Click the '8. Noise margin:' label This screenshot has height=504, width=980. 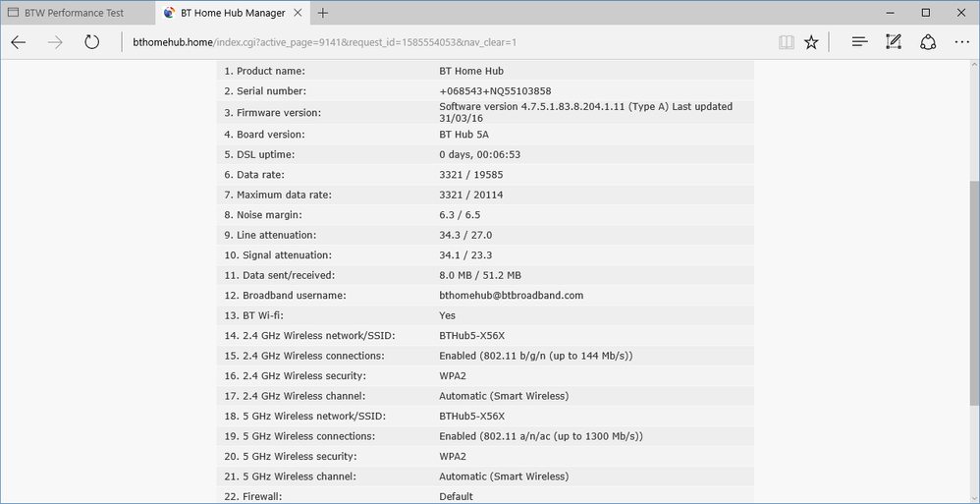coord(263,215)
